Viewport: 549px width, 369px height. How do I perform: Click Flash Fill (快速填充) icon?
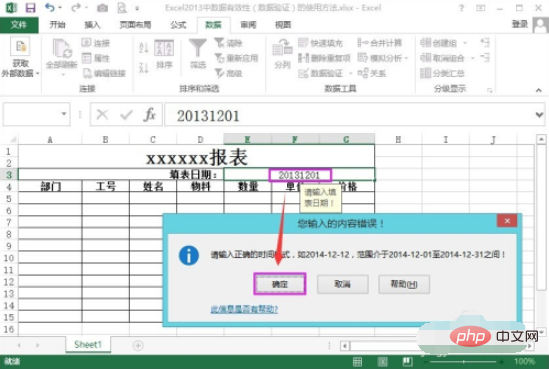tap(303, 43)
